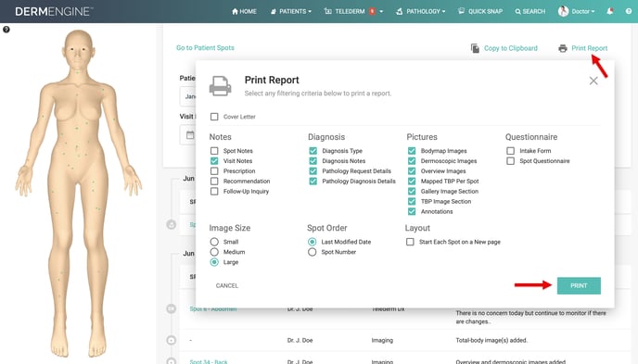Viewport: 638px width, 364px height.
Task: Click the printer icon beside Print Report
Action: (x=563, y=48)
